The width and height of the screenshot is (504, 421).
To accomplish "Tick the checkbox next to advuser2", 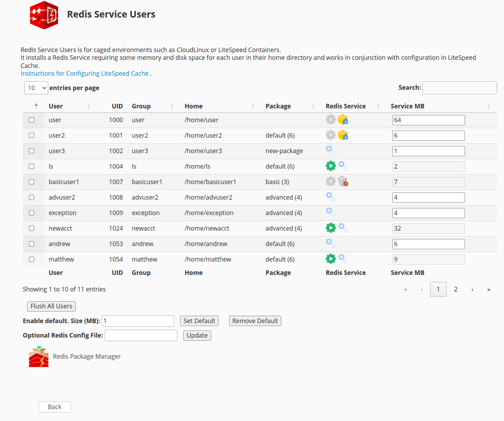I will pyautogui.click(x=31, y=197).
